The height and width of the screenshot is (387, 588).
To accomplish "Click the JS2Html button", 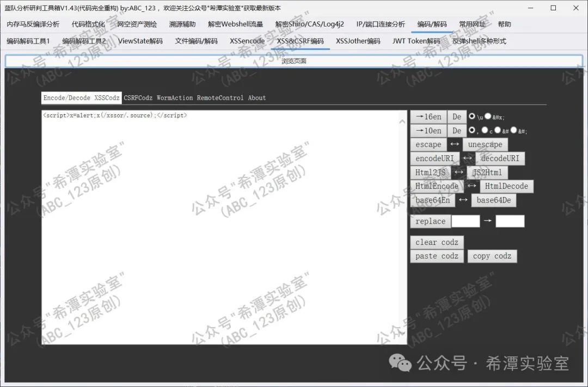I will click(x=487, y=173).
